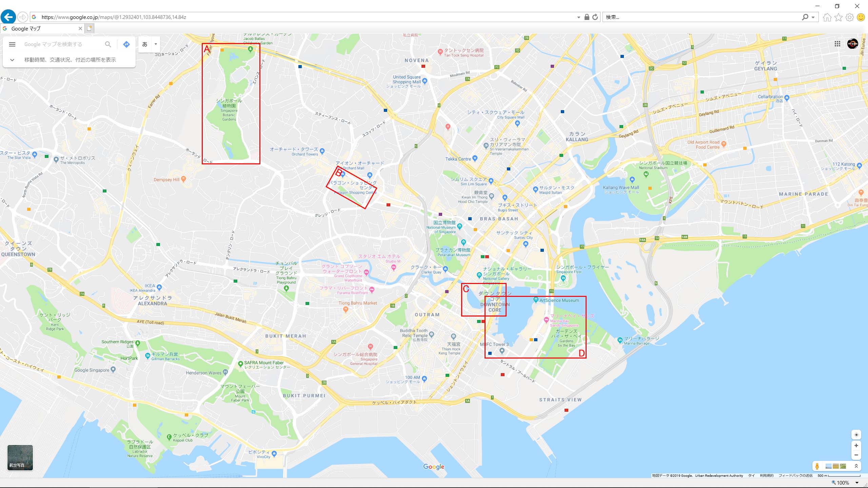The height and width of the screenshot is (488, 868).
Task: Click the MARINE PARADE district label
Action: coord(804,194)
